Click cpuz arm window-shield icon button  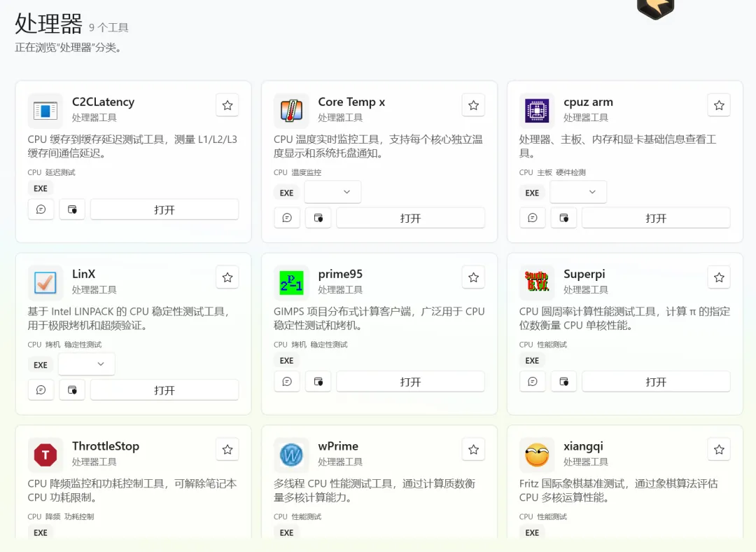point(563,218)
